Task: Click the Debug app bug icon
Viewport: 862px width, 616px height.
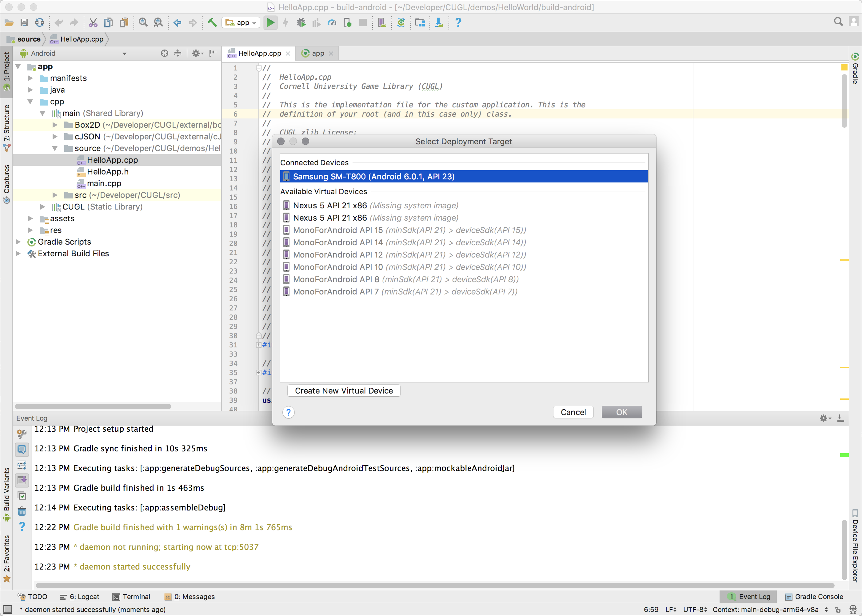Action: tap(301, 23)
